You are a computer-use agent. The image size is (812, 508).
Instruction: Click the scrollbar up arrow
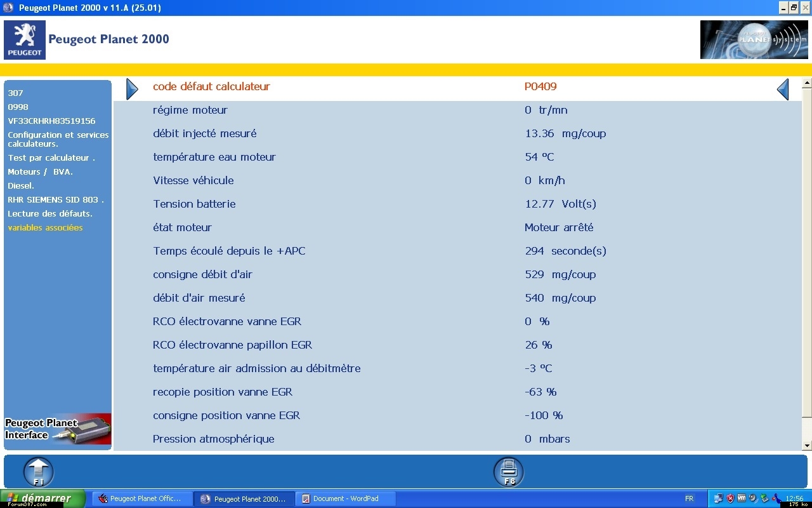(807, 83)
